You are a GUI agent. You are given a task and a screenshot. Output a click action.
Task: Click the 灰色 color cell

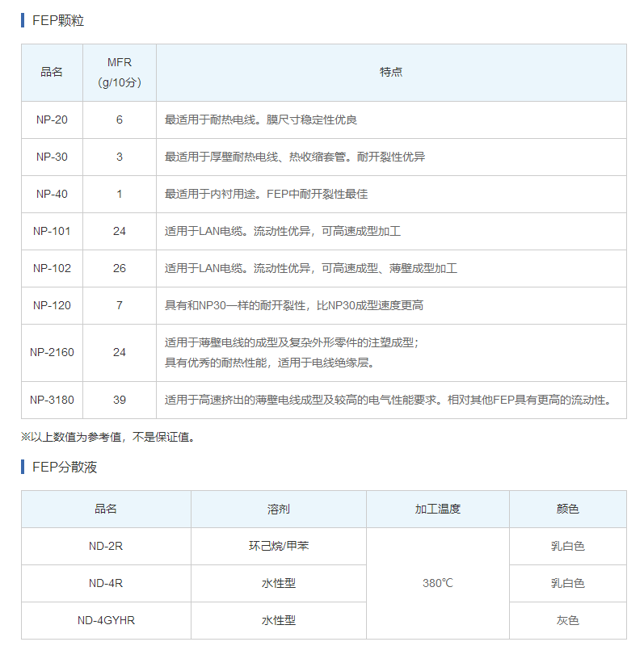[x=568, y=620]
